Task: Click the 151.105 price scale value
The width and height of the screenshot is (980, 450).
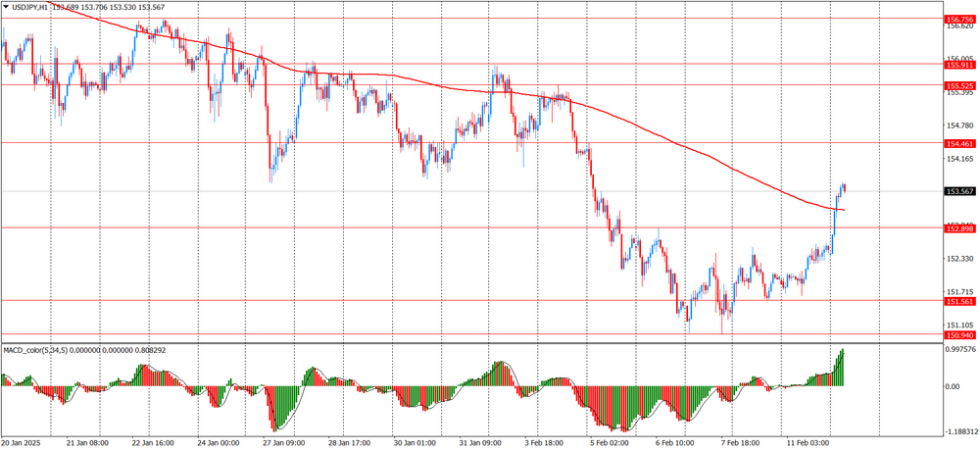Action: [960, 325]
